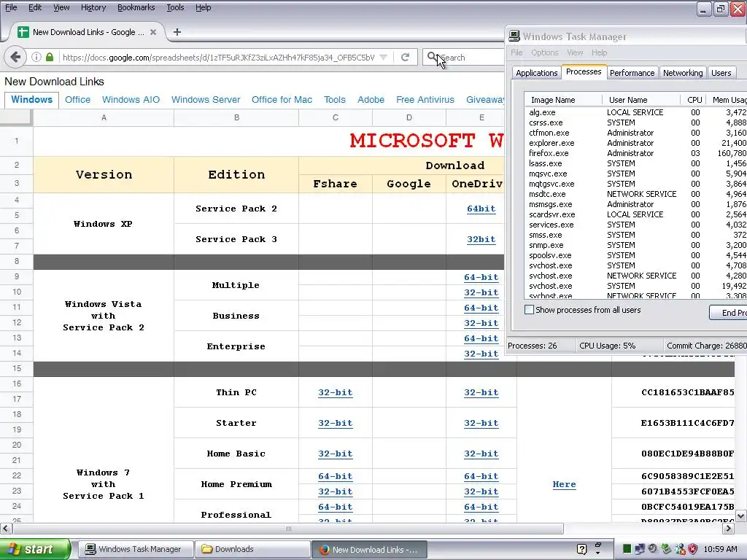This screenshot has height=560, width=747.
Task: Click network connection tray icon
Action: pos(640,549)
